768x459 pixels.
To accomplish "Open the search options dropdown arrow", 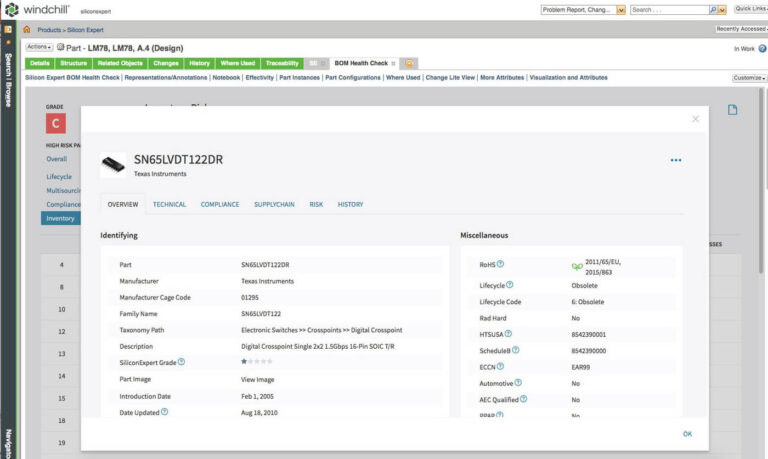I will 721,10.
